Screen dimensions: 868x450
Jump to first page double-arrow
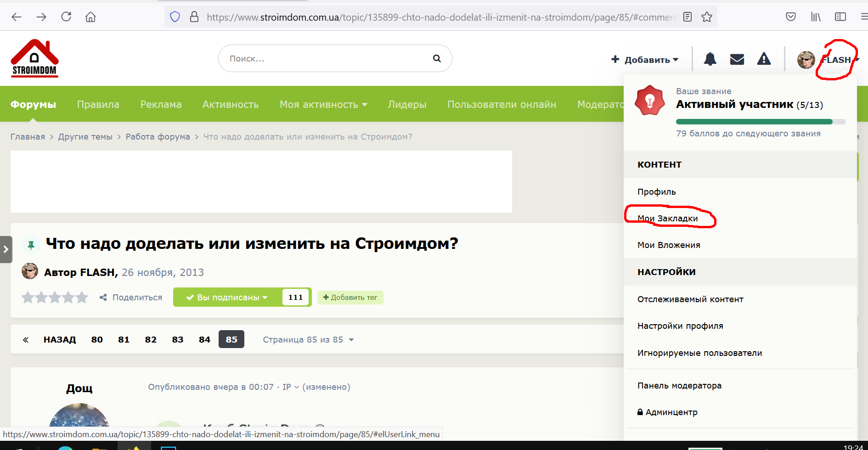tap(26, 340)
